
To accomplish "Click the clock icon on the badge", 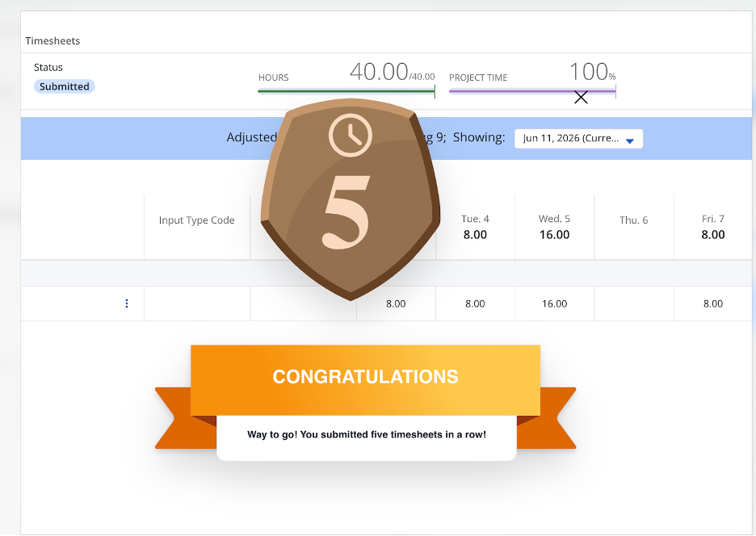I will coord(351,136).
